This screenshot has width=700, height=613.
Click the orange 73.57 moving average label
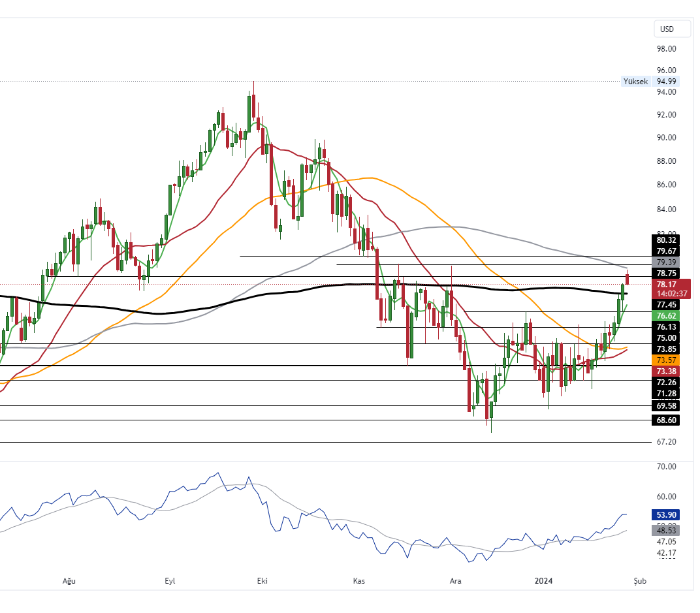point(666,360)
